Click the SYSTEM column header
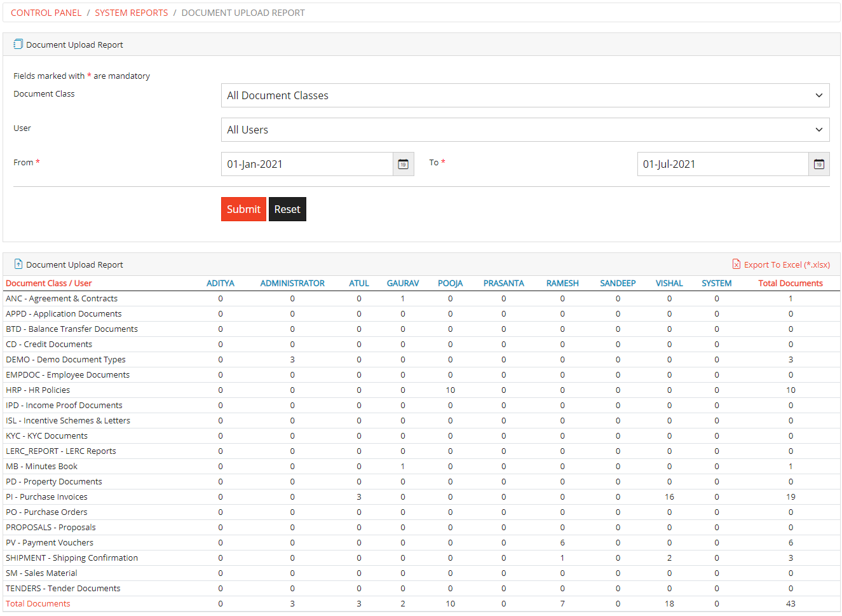 click(x=717, y=284)
